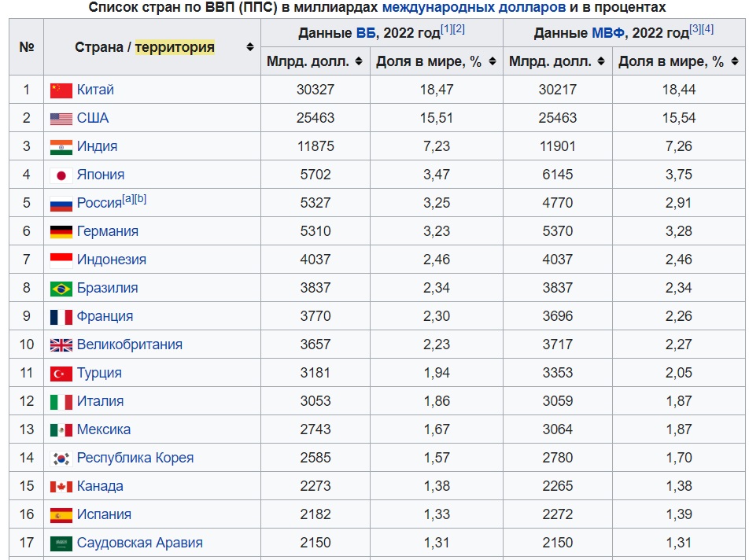Click the Spain flag icon

tap(61, 515)
